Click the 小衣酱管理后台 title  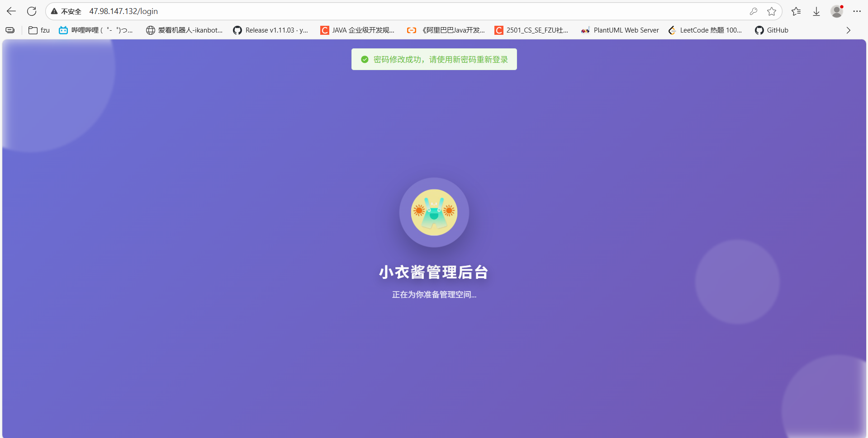click(434, 272)
